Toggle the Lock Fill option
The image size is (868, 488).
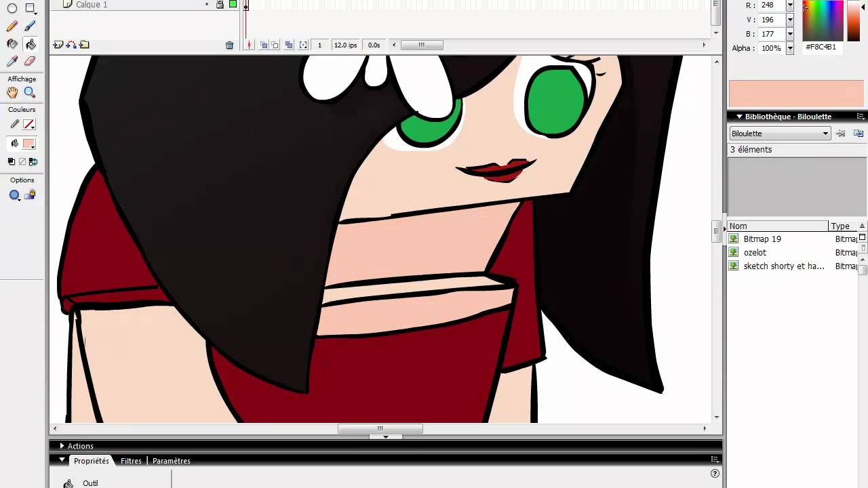(x=31, y=195)
